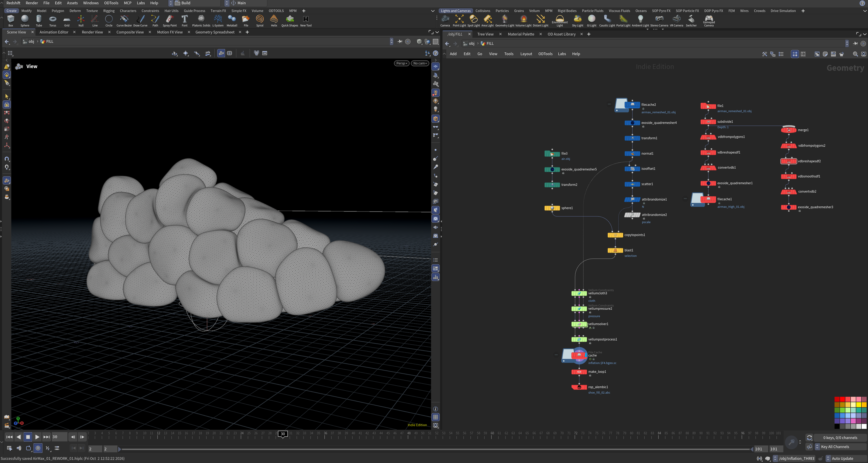Viewport: 868px width, 463px height.
Task: Click the Platonic Solids shelf tool
Action: point(201,21)
